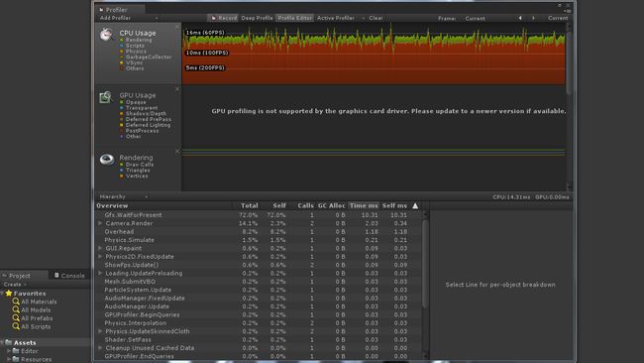Click All Prefabs search icon in Favorites

16,317
